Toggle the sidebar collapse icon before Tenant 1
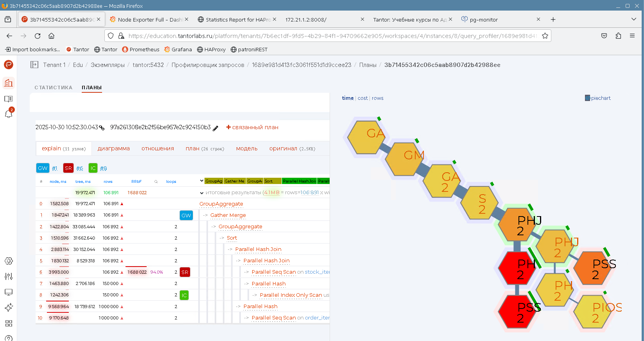Image resolution: width=644 pixels, height=341 pixels. [x=34, y=65]
